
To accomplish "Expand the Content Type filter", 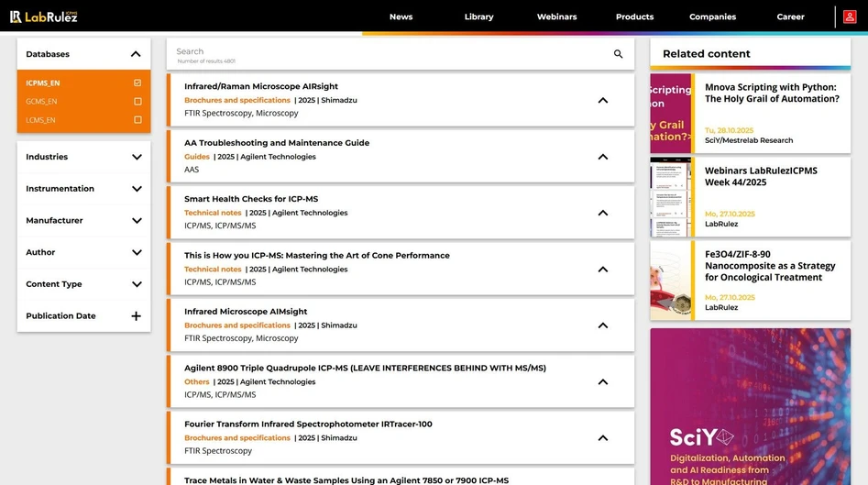I will point(137,284).
